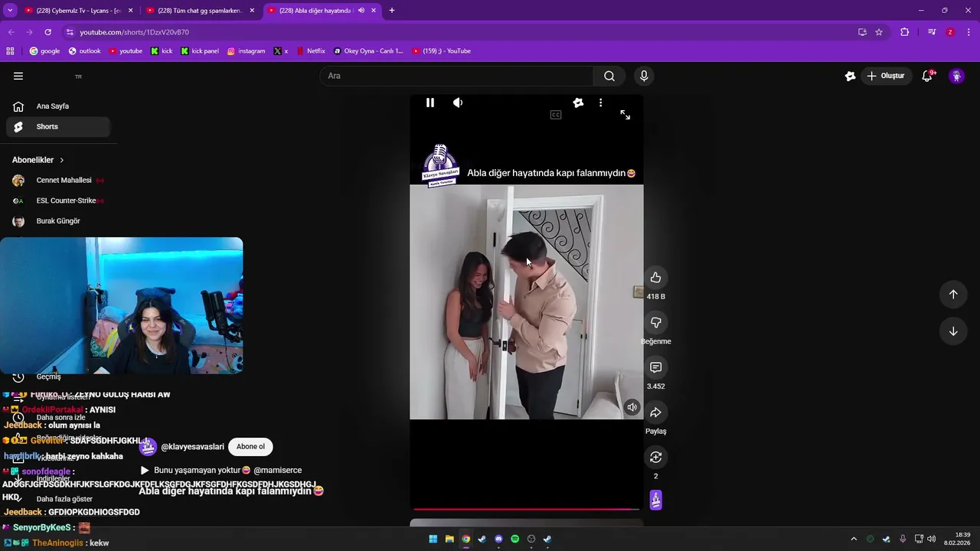Open the remix icon showing 2
This screenshot has height=551, width=980.
655,458
